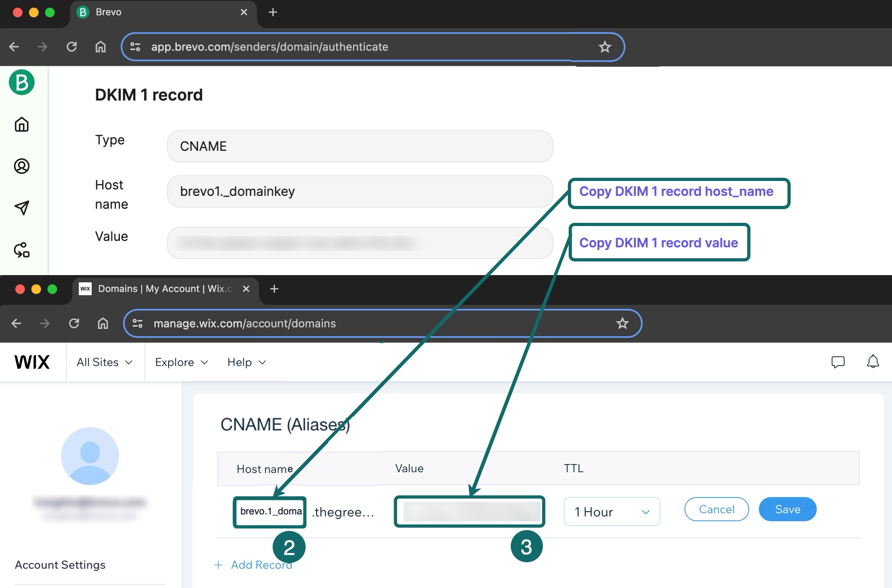Viewport: 892px width, 588px height.
Task: Open a new tab in the Wix window
Action: pyautogui.click(x=274, y=289)
